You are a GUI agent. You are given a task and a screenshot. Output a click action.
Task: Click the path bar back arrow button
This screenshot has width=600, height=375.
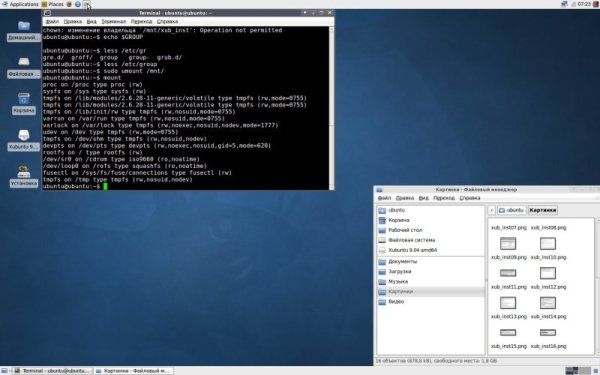point(492,210)
